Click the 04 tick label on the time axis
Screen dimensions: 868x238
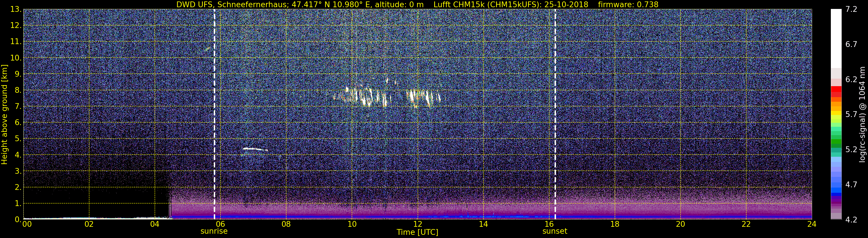point(155,224)
